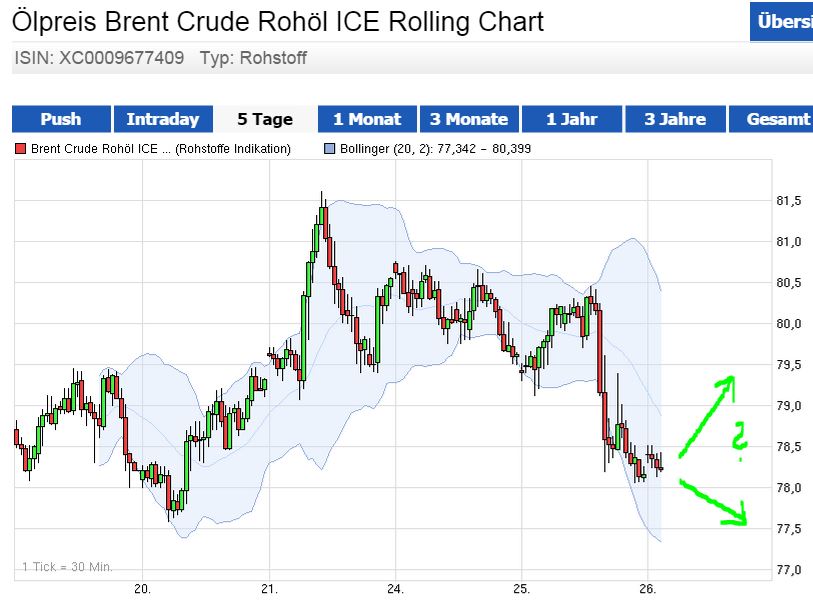Open the 1 Monat chart period
Image resolution: width=813 pixels, height=602 pixels.
pos(367,119)
